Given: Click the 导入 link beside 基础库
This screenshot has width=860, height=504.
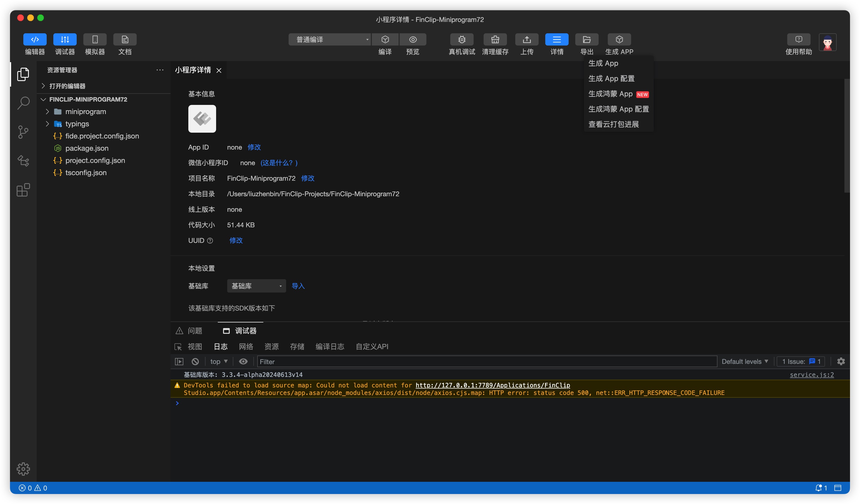Looking at the screenshot, I should 298,286.
